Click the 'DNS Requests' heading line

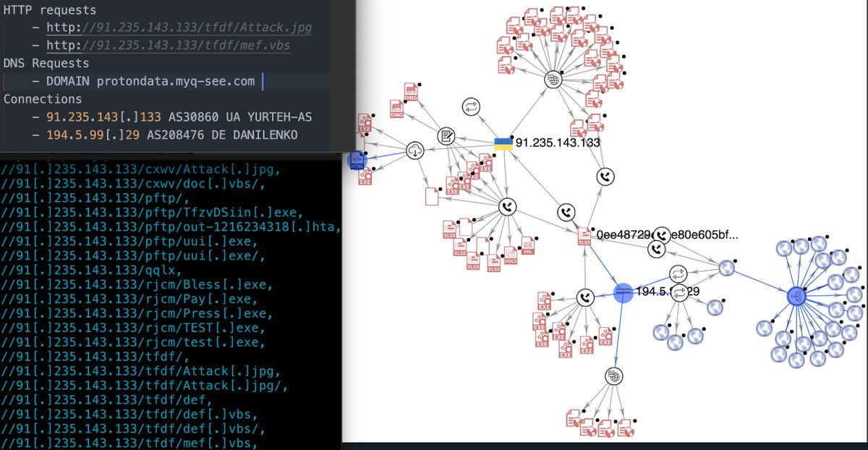pos(46,64)
